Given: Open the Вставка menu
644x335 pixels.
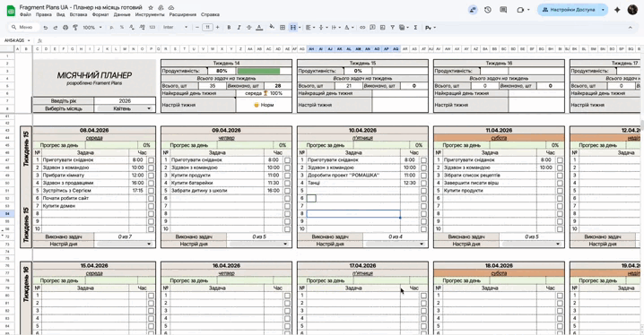Looking at the screenshot, I should pyautogui.click(x=78, y=14).
